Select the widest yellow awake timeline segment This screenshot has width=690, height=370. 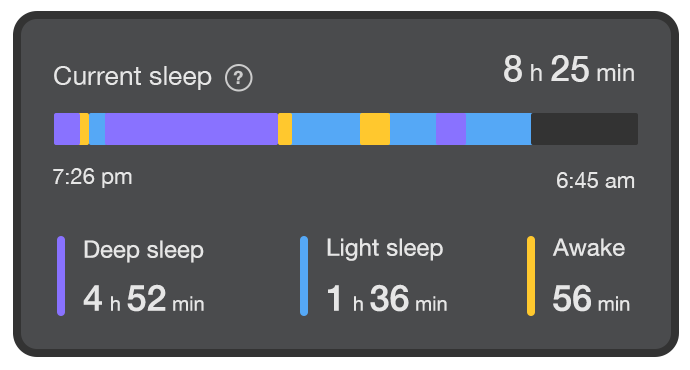[x=375, y=129]
